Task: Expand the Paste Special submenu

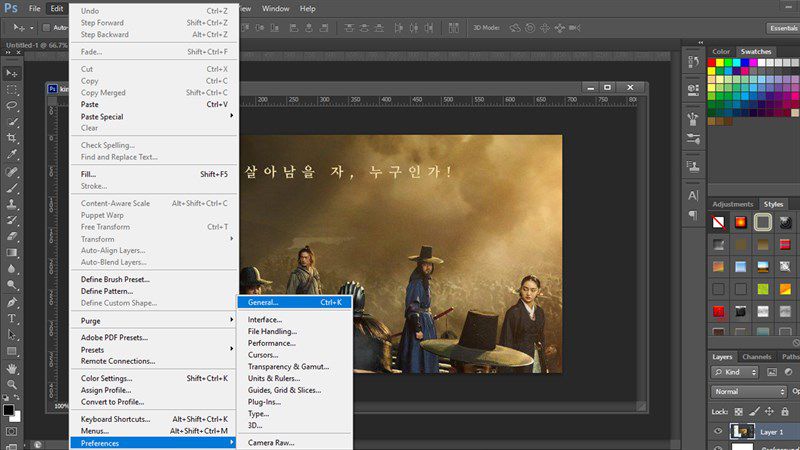Action: 154,116
